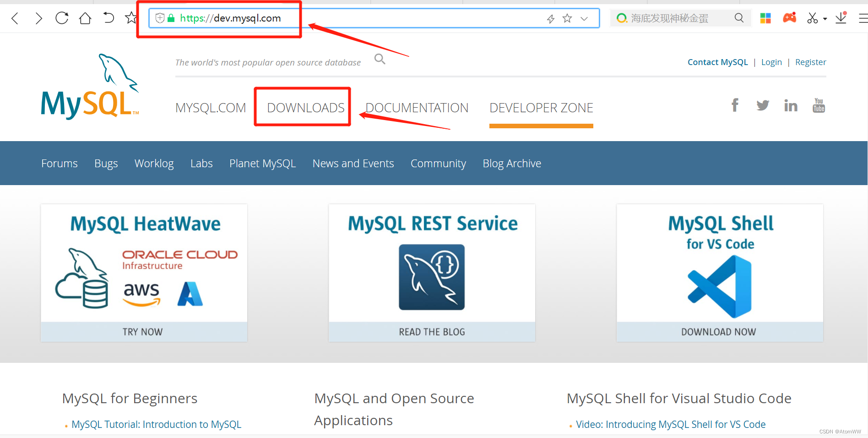Viewport: 868px width, 438px height.
Task: Click the DOWNLOAD NOW button
Action: click(x=720, y=332)
